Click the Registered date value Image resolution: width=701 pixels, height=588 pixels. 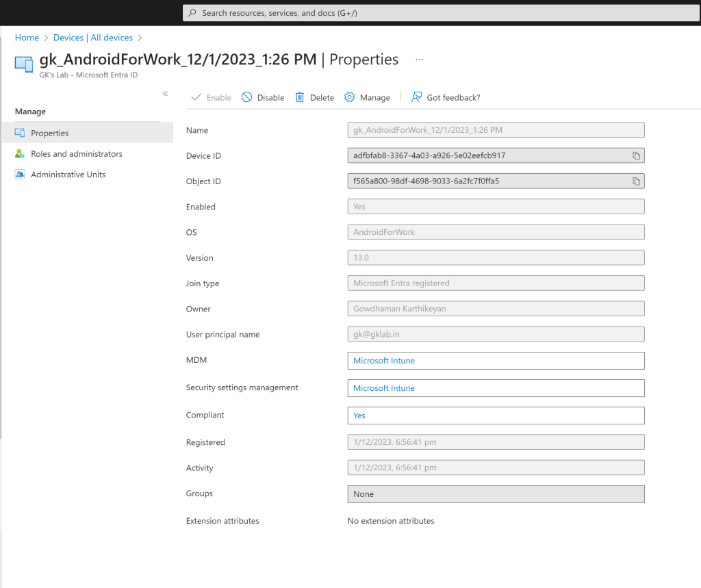[x=395, y=442]
